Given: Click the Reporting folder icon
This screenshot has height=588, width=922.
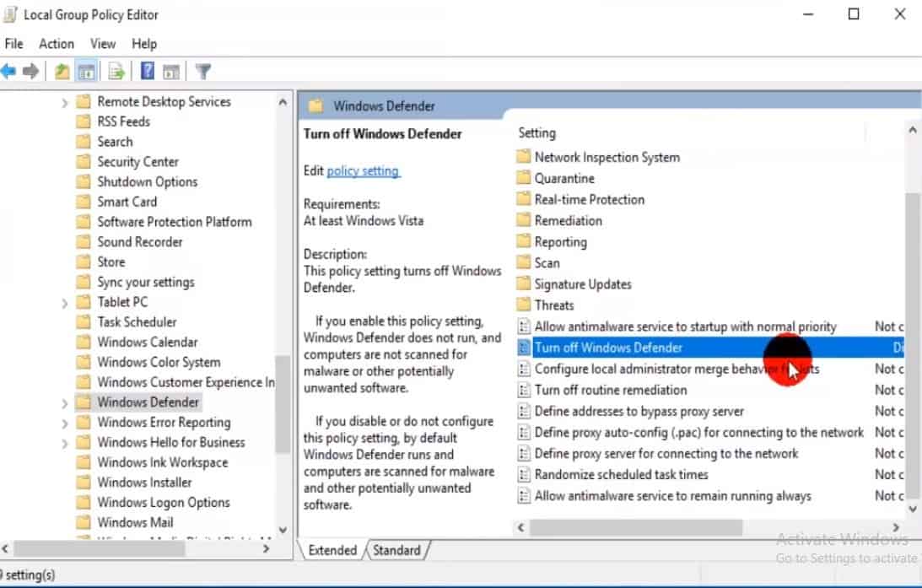Looking at the screenshot, I should click(523, 241).
